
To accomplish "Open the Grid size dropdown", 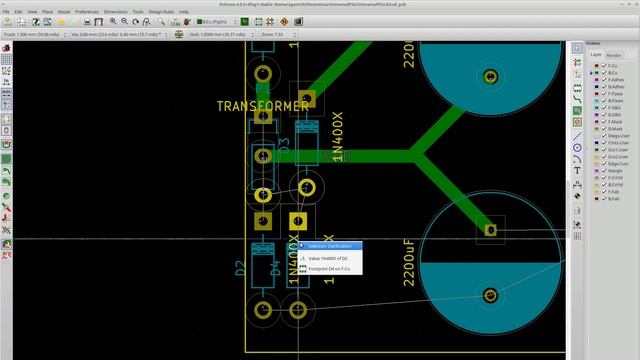I will tap(221, 35).
